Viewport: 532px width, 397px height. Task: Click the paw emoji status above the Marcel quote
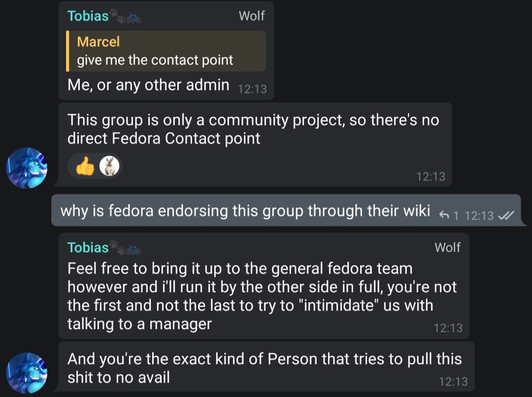pos(117,16)
